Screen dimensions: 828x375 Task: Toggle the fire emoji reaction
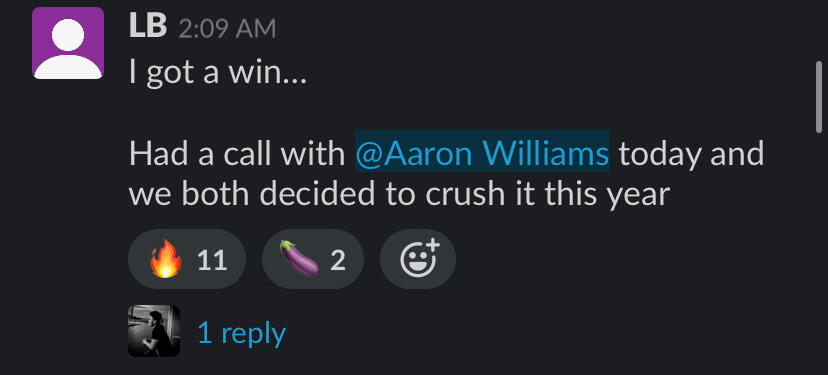point(187,259)
